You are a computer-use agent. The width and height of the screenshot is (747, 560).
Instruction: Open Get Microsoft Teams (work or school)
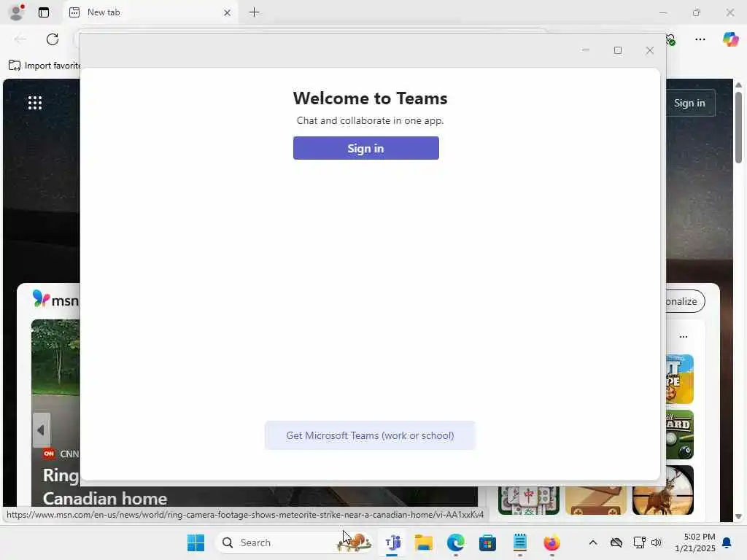click(x=370, y=435)
